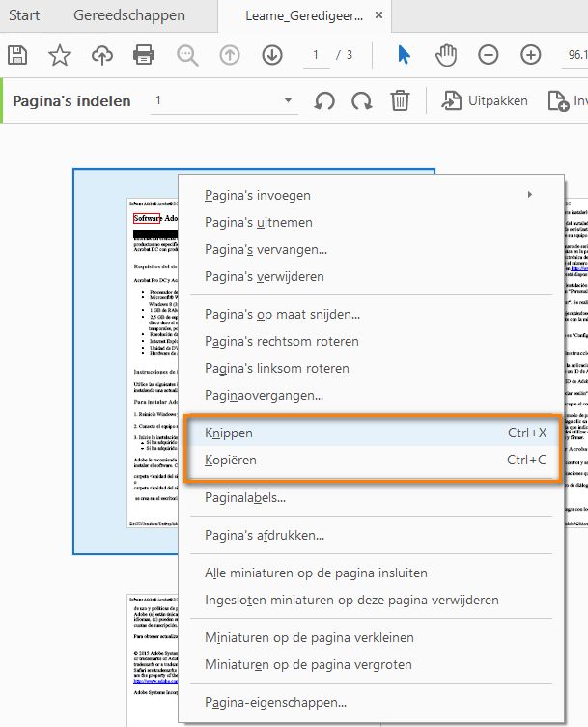Choose Pagina's verwijderen
Image resolution: width=588 pixels, height=727 pixels.
click(371, 276)
